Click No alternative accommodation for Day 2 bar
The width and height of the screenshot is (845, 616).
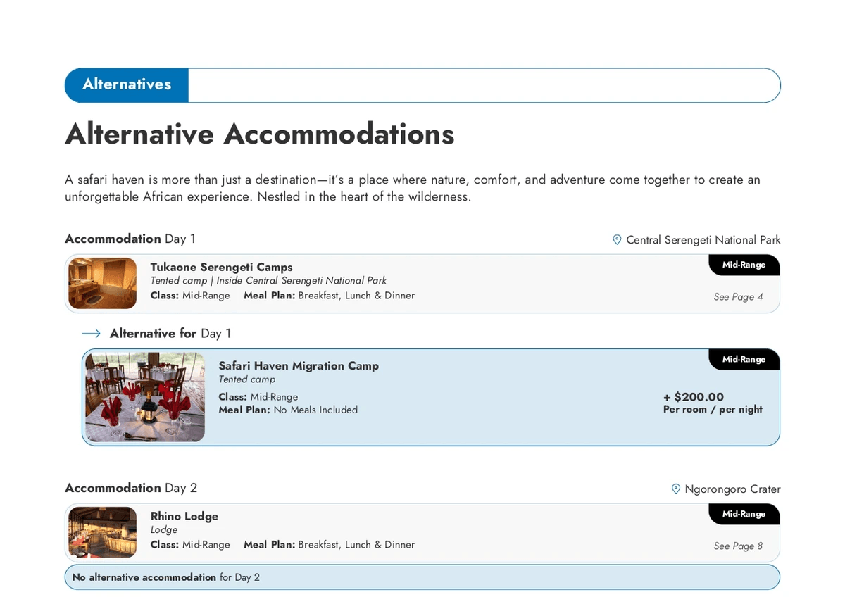point(421,577)
